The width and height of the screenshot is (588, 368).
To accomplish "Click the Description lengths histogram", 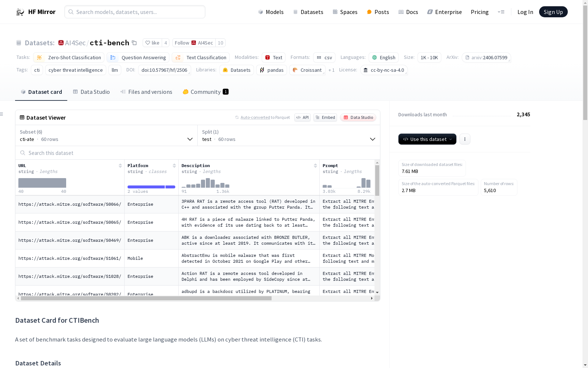I will 206,183.
